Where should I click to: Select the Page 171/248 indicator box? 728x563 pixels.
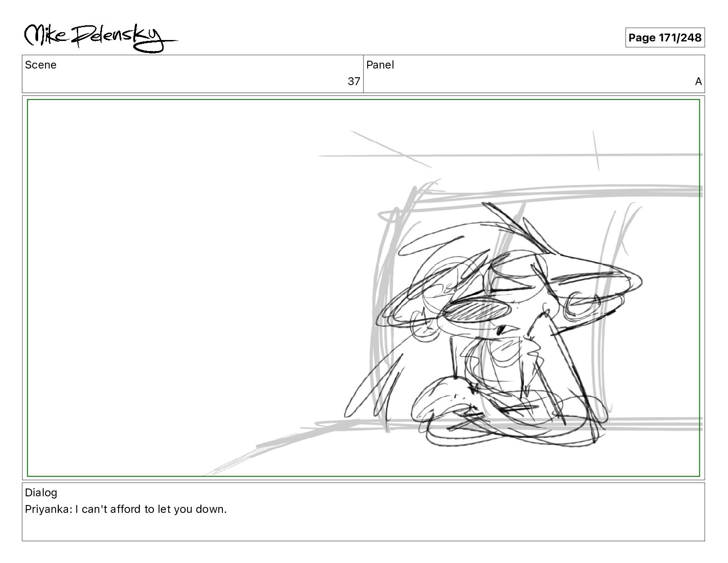tap(665, 38)
